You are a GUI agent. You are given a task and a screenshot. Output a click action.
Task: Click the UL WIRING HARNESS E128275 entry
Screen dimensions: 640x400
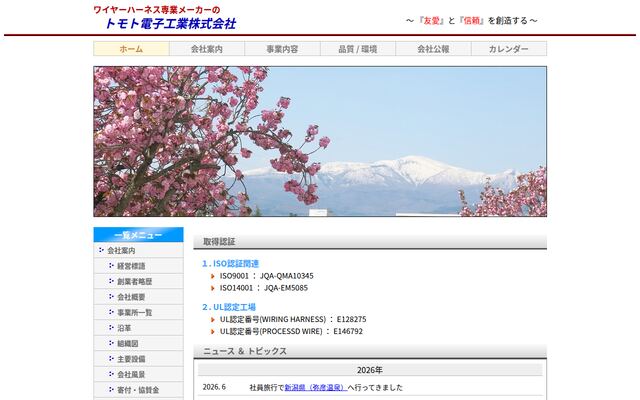[x=293, y=319]
